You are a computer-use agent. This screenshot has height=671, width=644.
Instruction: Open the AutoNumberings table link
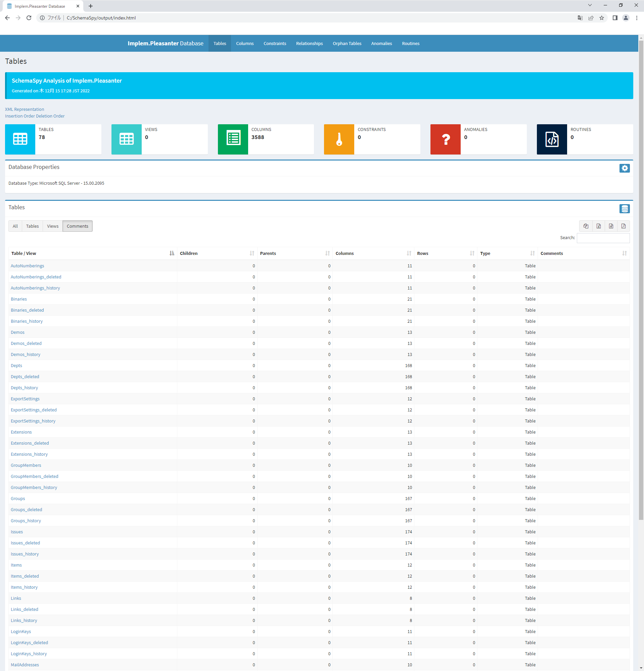[x=28, y=266]
